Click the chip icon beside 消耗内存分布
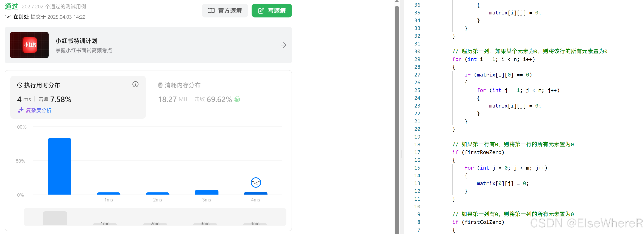This screenshot has width=644, height=234. tap(160, 85)
